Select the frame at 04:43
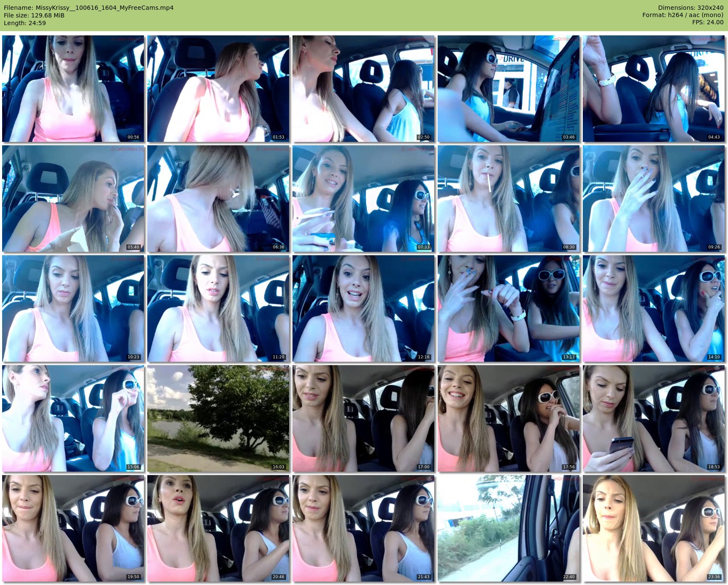 [x=653, y=89]
